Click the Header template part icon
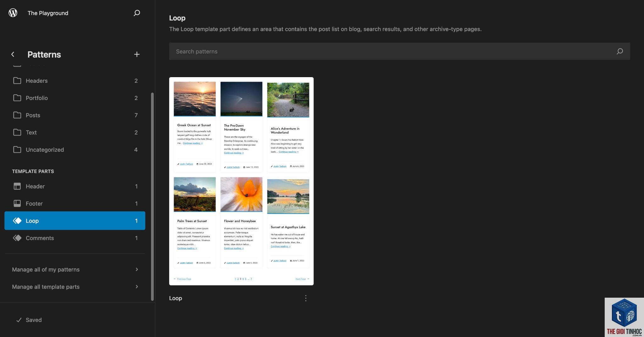Image resolution: width=644 pixels, height=337 pixels. click(x=17, y=186)
